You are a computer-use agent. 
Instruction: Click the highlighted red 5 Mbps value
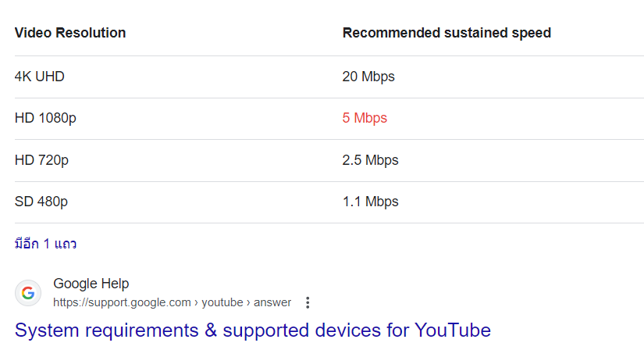tap(365, 118)
